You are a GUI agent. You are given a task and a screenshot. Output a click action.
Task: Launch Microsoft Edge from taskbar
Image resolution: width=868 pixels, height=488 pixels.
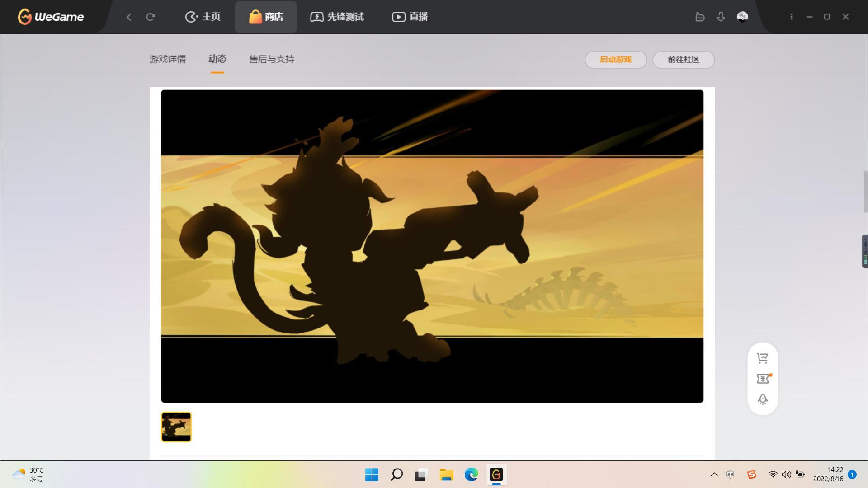pos(471,474)
